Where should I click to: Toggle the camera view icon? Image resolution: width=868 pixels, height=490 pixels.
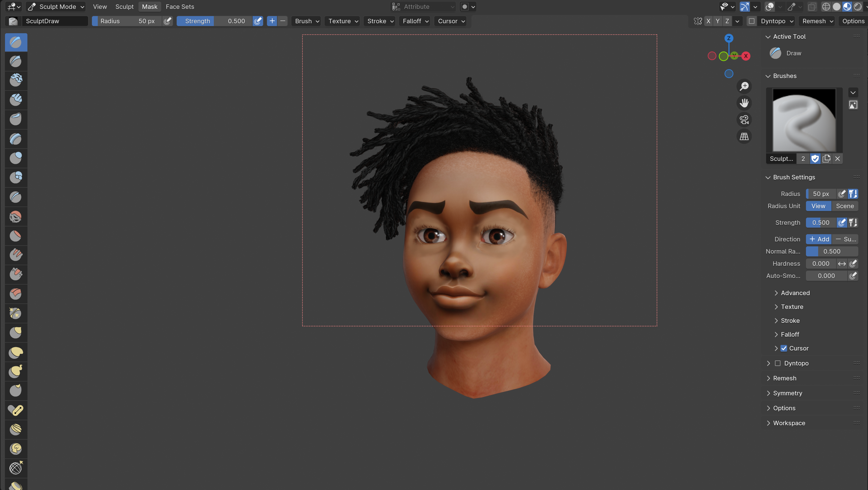coord(744,120)
